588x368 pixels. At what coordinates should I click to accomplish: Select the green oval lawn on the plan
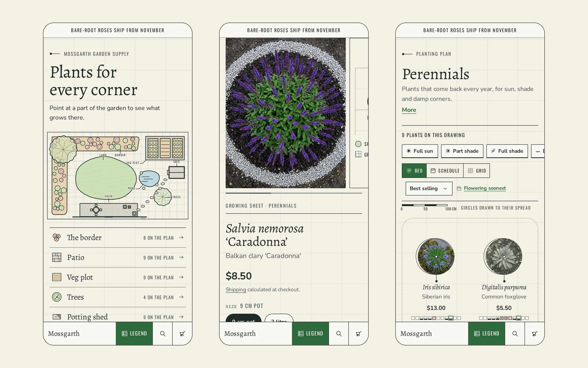[x=106, y=178]
